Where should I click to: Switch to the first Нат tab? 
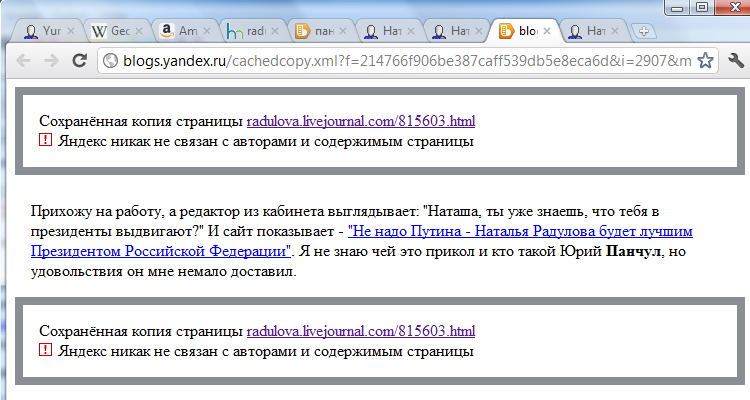pos(386,31)
